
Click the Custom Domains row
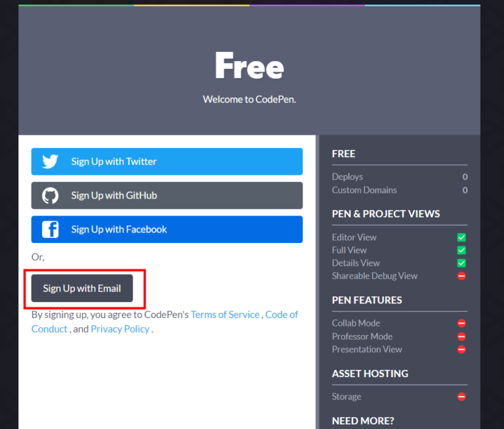coord(364,190)
